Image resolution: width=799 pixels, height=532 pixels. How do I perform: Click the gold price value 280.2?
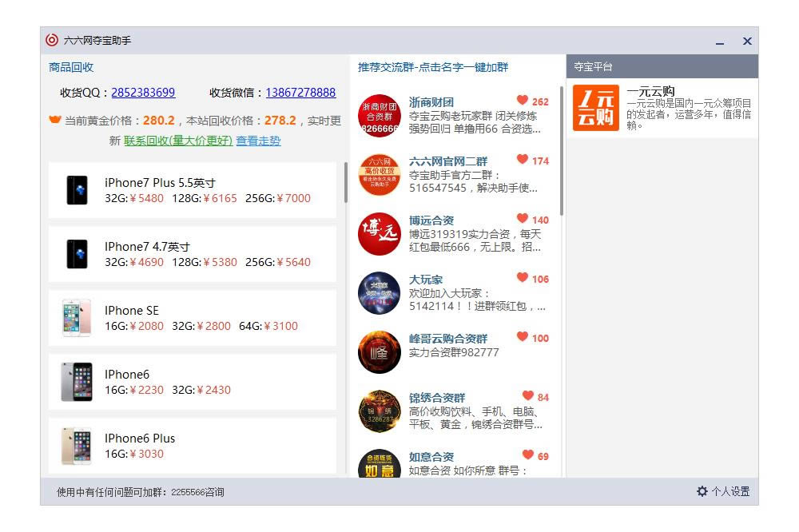click(x=158, y=121)
